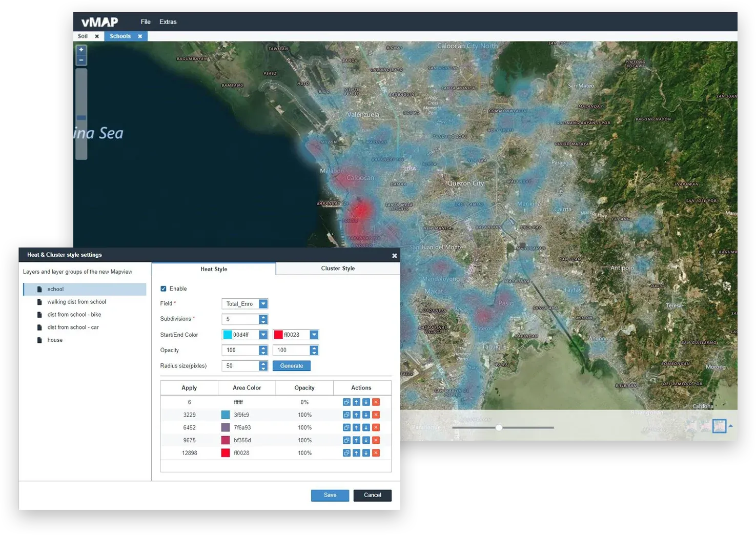
Task: Select the house layer
Action: pyautogui.click(x=55, y=340)
